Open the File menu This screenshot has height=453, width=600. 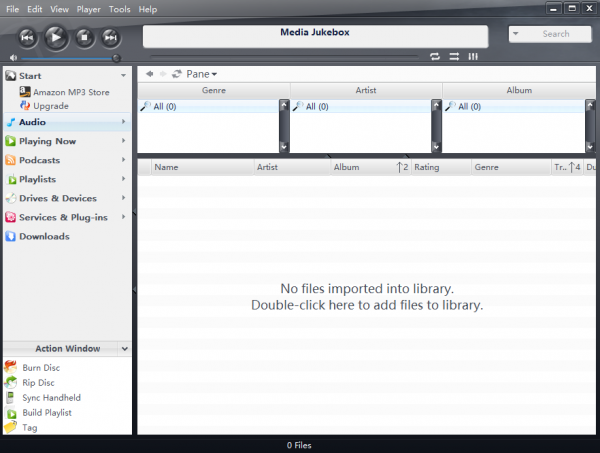(13, 9)
